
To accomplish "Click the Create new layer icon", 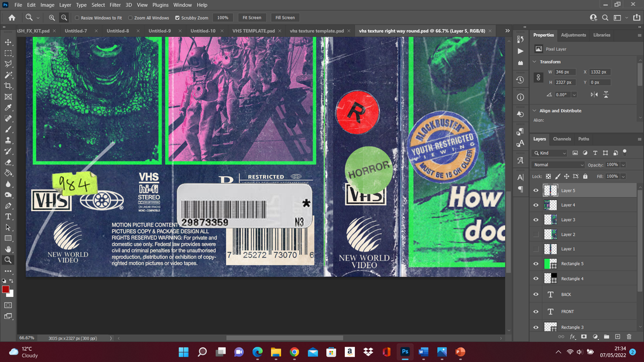I will pos(618,336).
